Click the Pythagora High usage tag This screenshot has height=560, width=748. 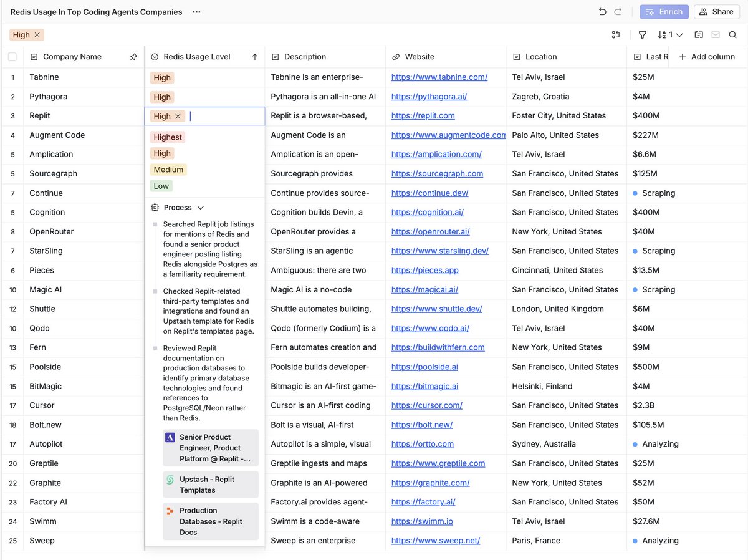click(162, 97)
